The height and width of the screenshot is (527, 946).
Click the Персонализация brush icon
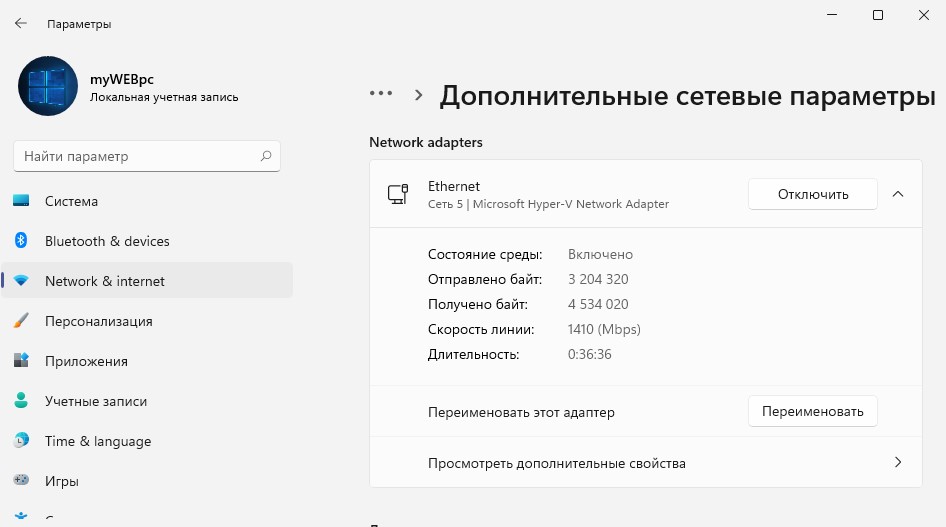coord(21,321)
